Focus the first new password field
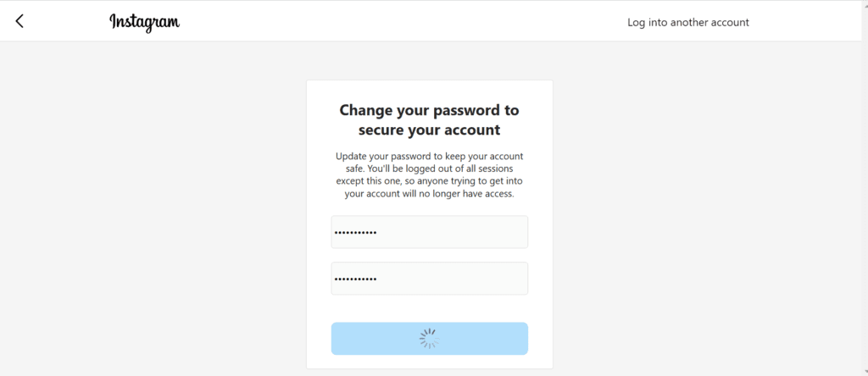This screenshot has width=868, height=376. [x=429, y=232]
